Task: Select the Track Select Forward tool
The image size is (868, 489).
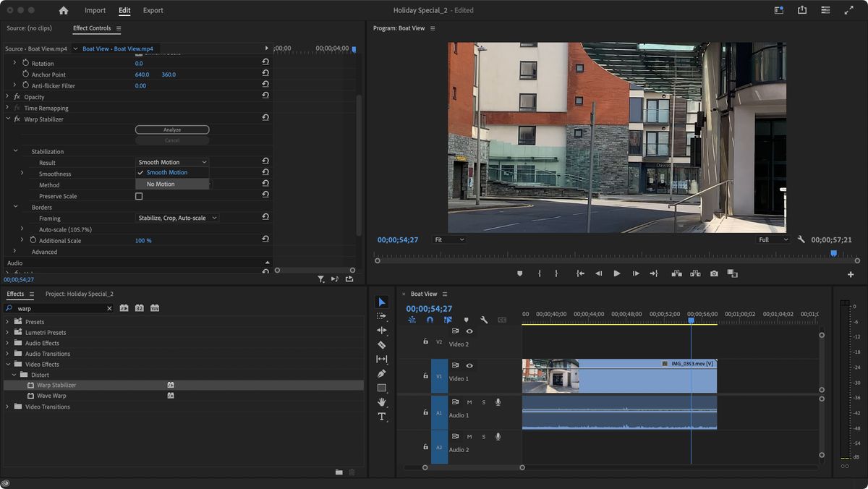Action: (x=383, y=316)
